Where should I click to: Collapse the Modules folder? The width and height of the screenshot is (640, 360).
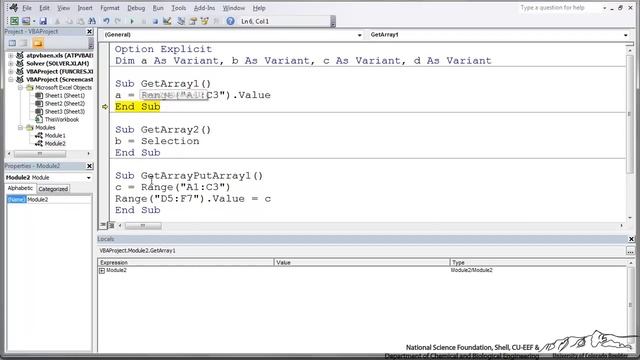(x=20, y=127)
